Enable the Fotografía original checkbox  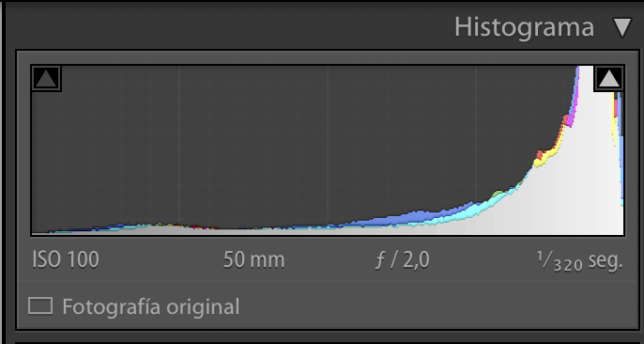40,306
